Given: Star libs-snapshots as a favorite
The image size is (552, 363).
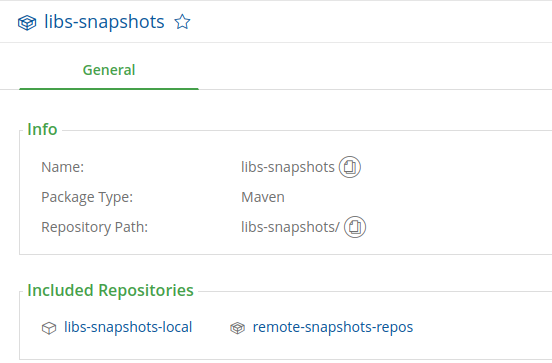Looking at the screenshot, I should 182,22.
